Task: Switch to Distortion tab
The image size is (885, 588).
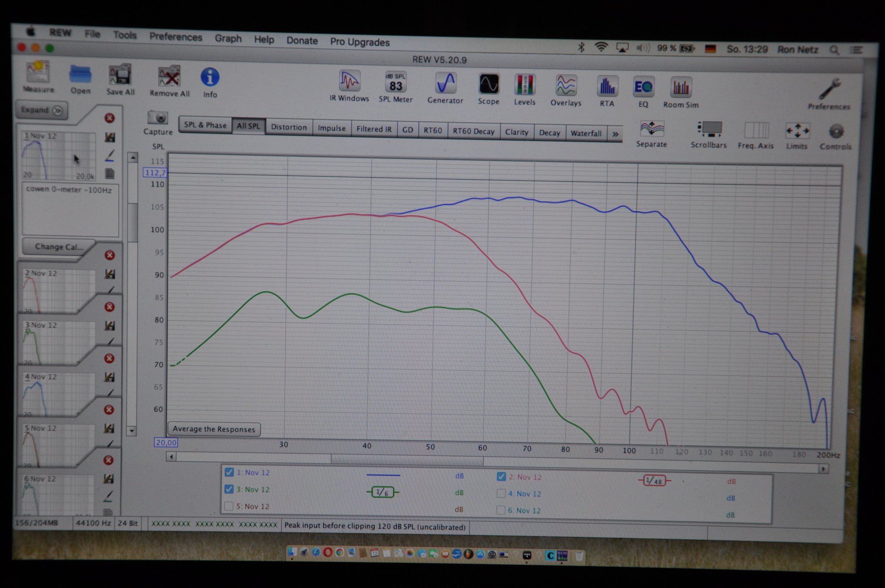Action: tap(289, 127)
